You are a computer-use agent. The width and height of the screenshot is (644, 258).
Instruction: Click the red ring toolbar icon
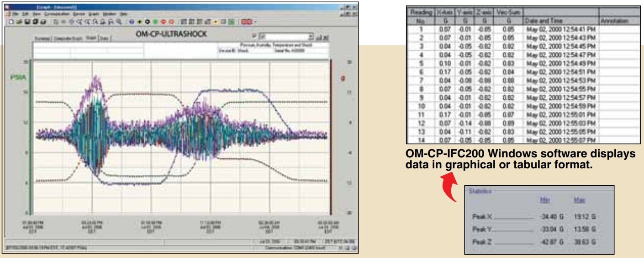[171, 22]
